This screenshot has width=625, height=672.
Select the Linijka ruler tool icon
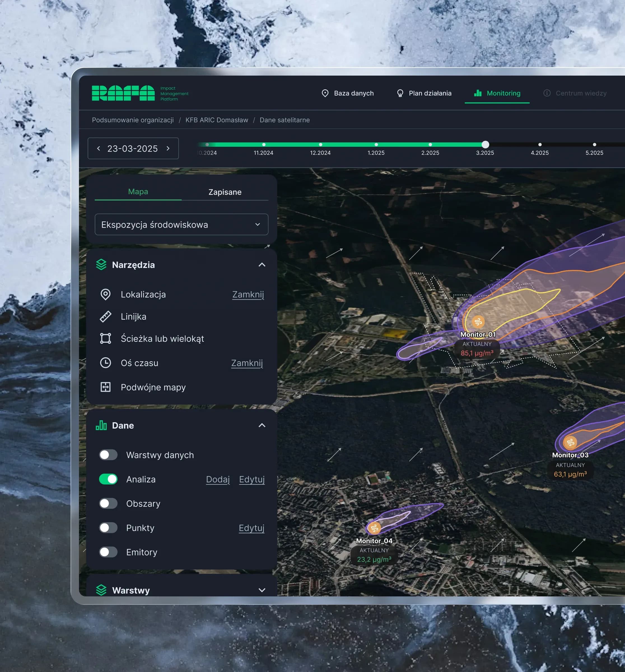tap(106, 316)
